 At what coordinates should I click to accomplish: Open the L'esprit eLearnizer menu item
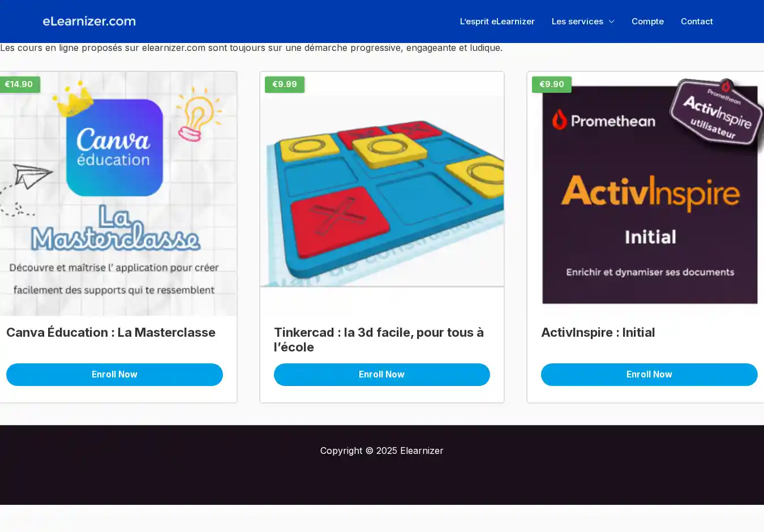point(497,22)
